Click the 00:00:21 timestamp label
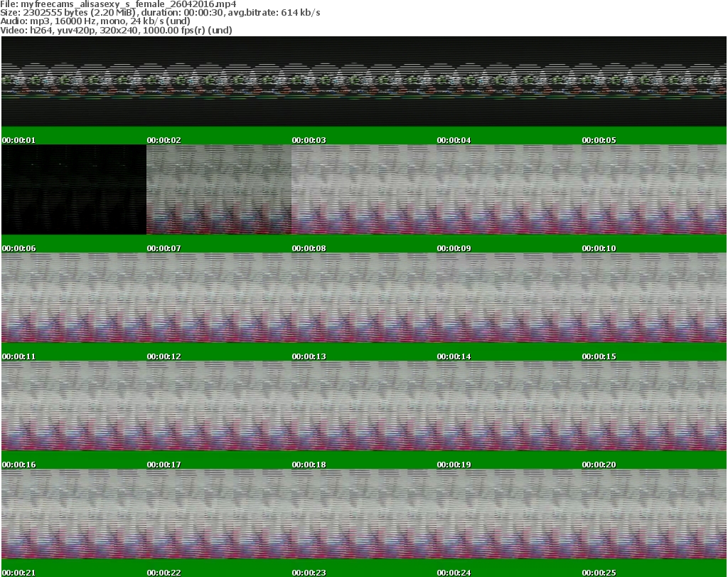Viewport: 728px width, 577px height. pos(18,573)
